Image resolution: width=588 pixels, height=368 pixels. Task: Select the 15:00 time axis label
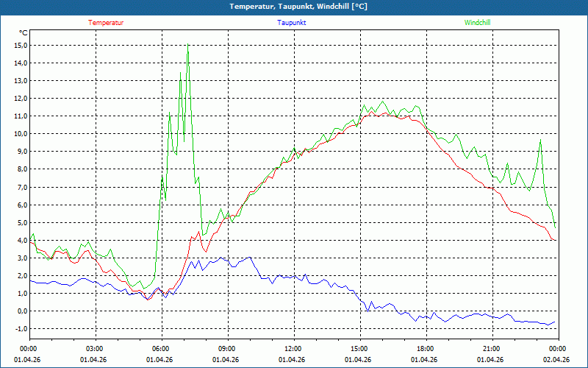(x=359, y=349)
